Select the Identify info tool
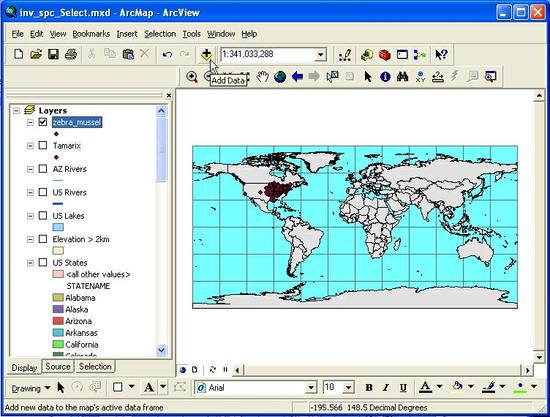This screenshot has width=550, height=417. (x=385, y=76)
